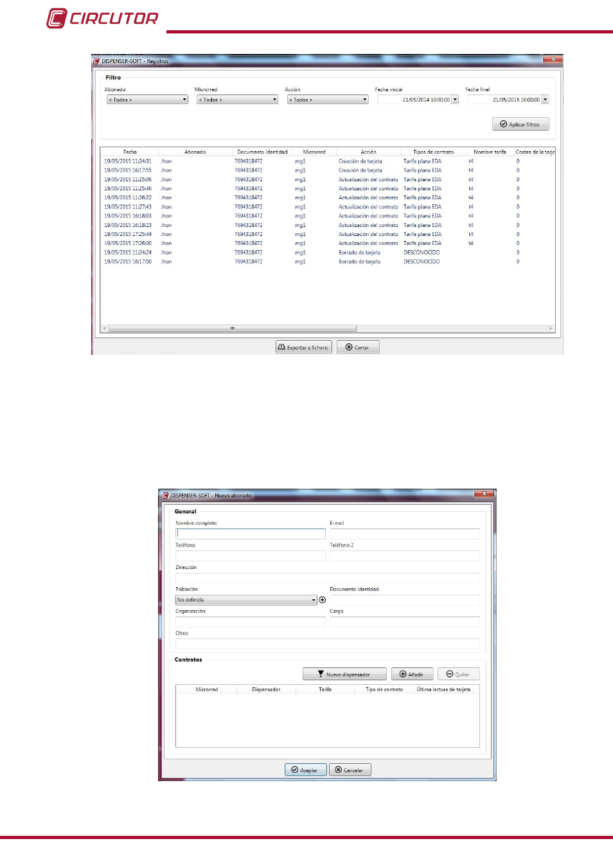
Task: Focus the E-mail field
Action: click(x=405, y=534)
